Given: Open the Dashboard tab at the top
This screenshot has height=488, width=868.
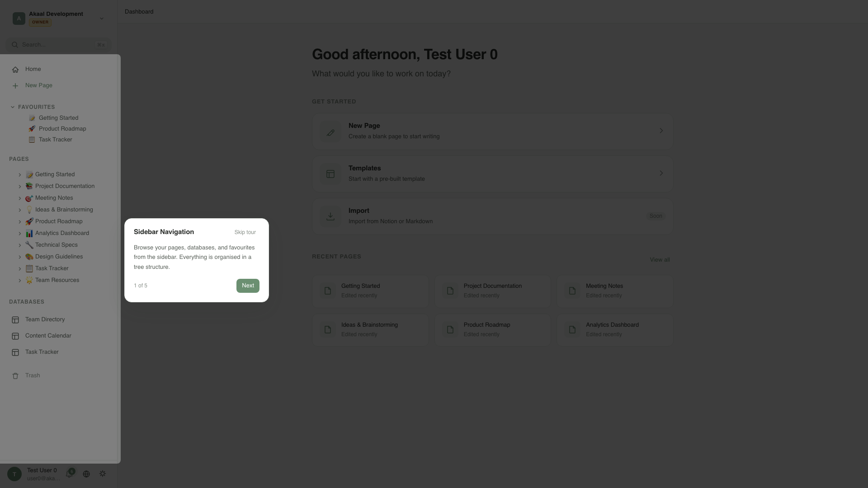Looking at the screenshot, I should tap(139, 11).
